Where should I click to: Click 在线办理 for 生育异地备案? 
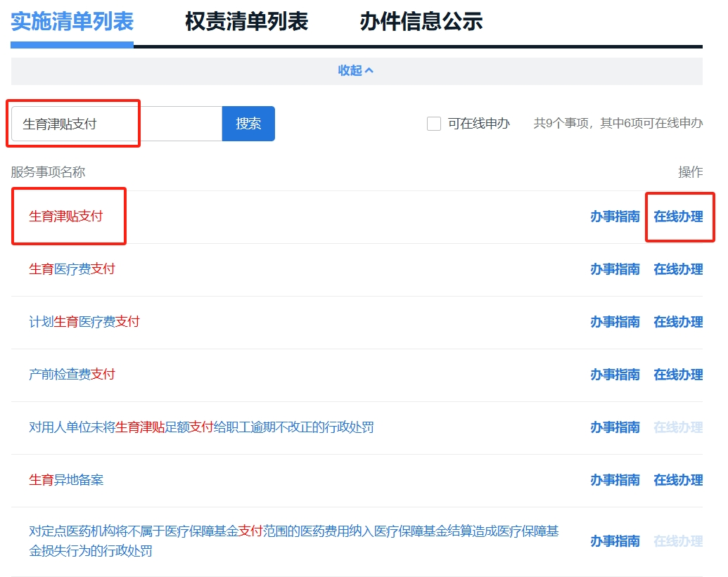point(677,480)
